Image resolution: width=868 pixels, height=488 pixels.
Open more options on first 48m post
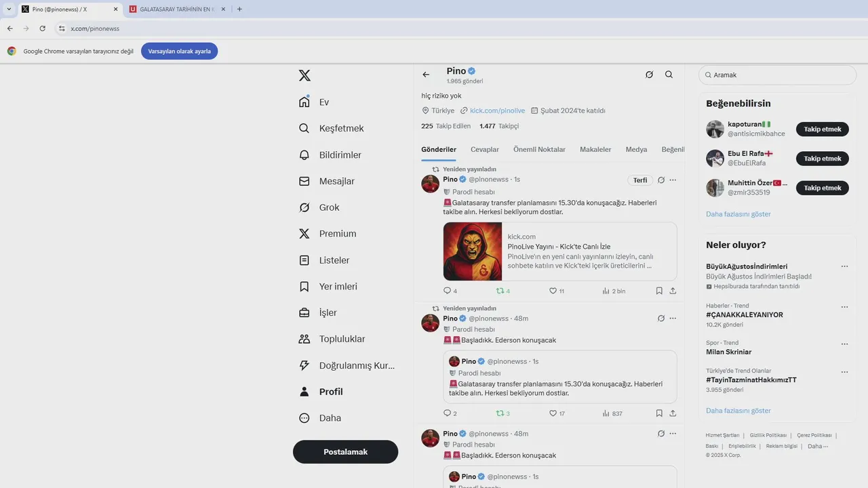[673, 319]
